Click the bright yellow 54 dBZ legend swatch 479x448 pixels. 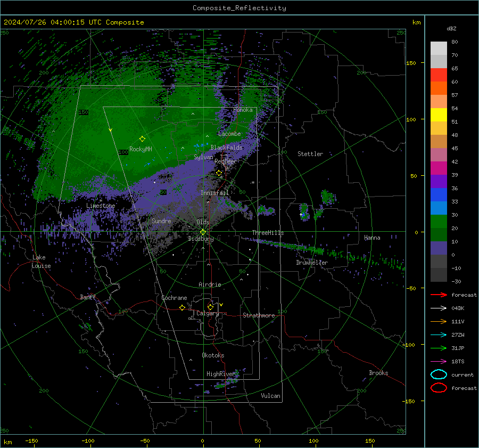[x=439, y=115]
